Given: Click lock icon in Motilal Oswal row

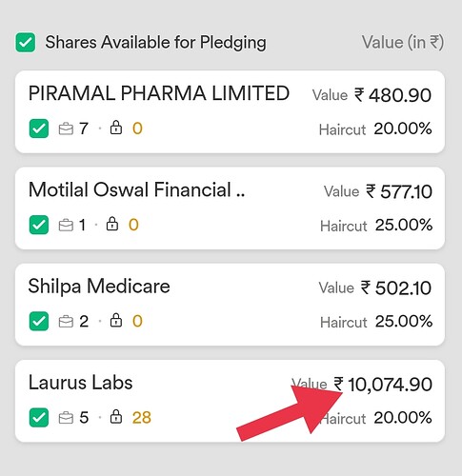Looking at the screenshot, I should (112, 224).
